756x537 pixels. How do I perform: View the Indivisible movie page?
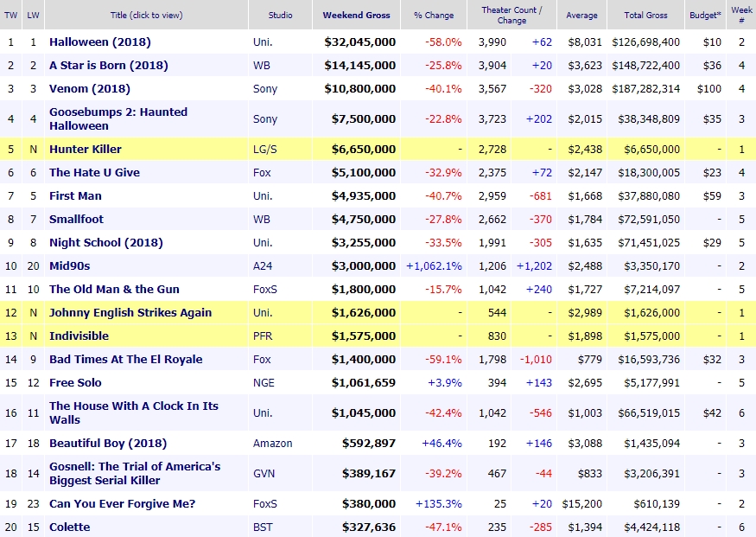coord(79,336)
